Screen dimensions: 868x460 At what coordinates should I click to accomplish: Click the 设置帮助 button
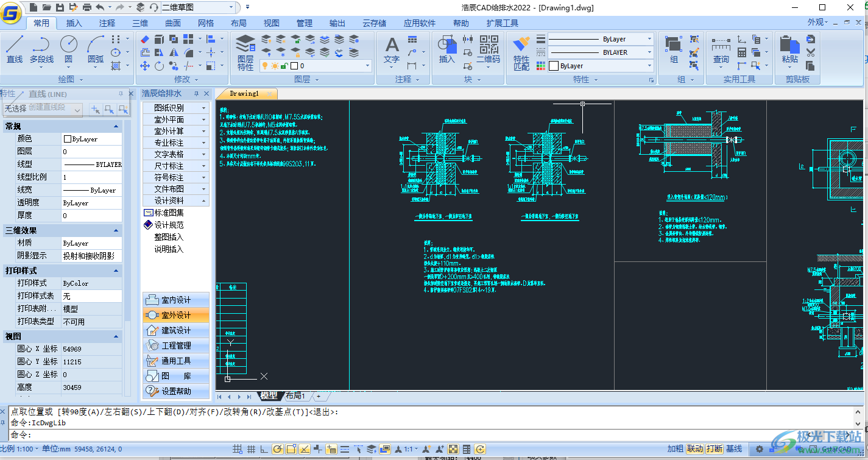click(x=176, y=391)
